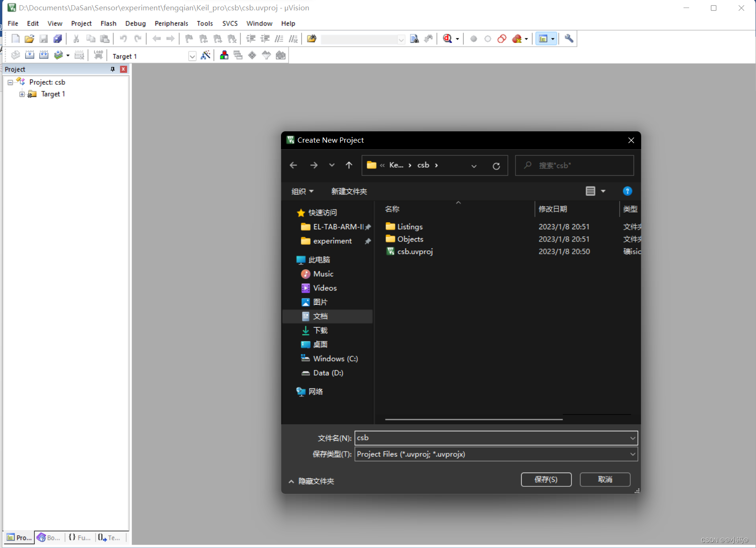Click the horizontal scrollbar in the file list
This screenshot has width=756, height=548.
point(474,419)
